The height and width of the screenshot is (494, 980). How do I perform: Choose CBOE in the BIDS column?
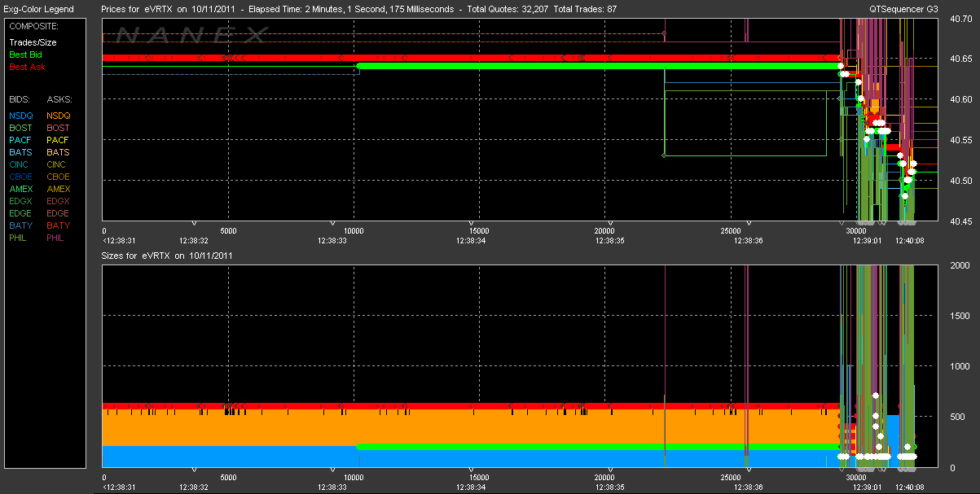click(21, 177)
